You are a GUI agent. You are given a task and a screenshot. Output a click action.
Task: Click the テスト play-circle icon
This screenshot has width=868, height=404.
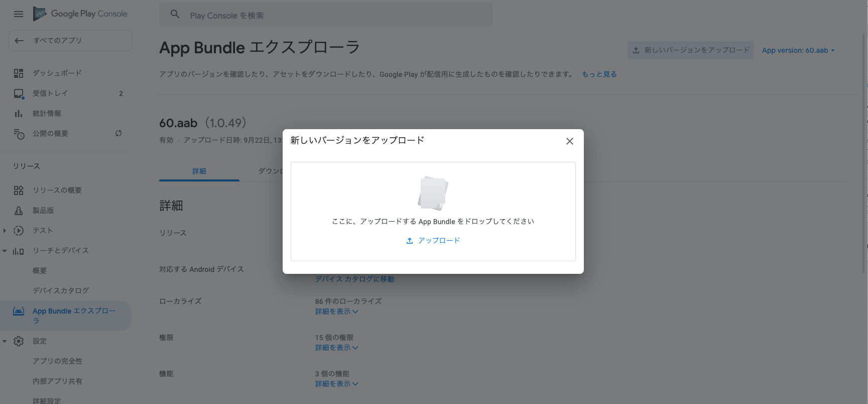click(19, 231)
